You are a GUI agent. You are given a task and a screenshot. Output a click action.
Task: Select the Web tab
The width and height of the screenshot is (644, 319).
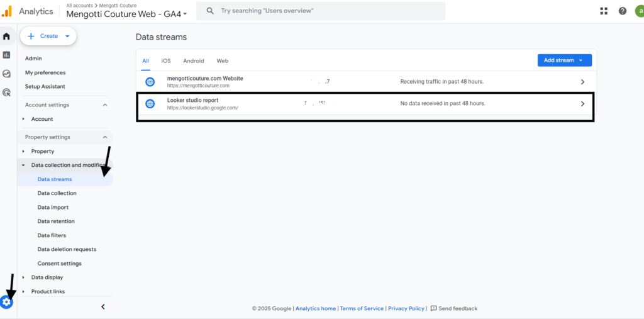(222, 61)
